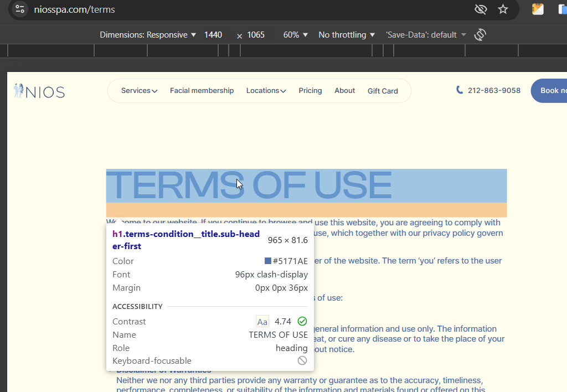567x392 pixels.
Task: Click the 4.74 contrast ratio value
Action: (283, 322)
